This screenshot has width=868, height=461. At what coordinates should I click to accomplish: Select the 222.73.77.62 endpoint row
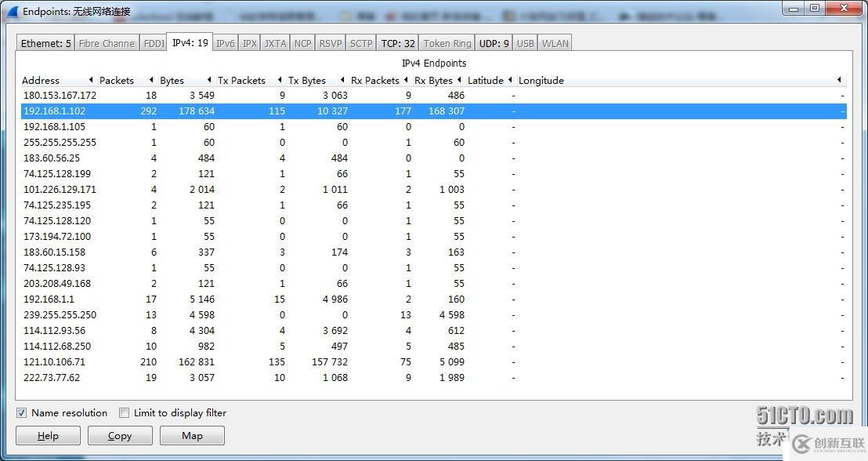(x=433, y=377)
